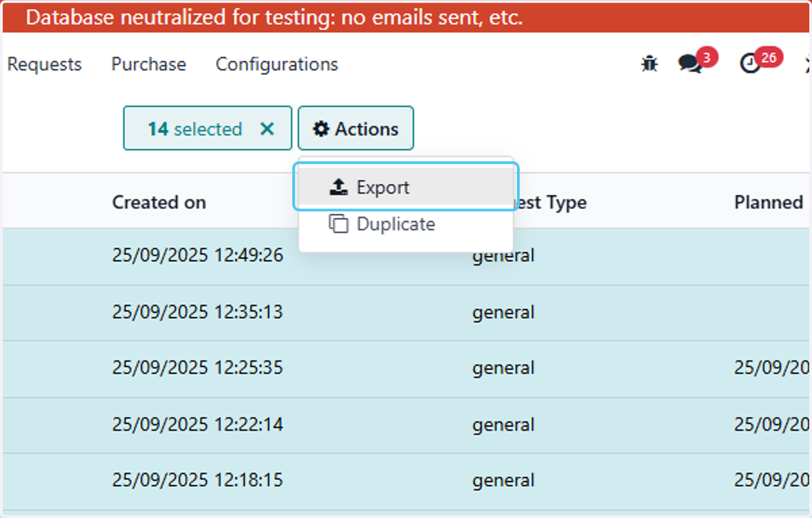The height and width of the screenshot is (518, 812).
Task: Open the Requests menu
Action: [44, 64]
